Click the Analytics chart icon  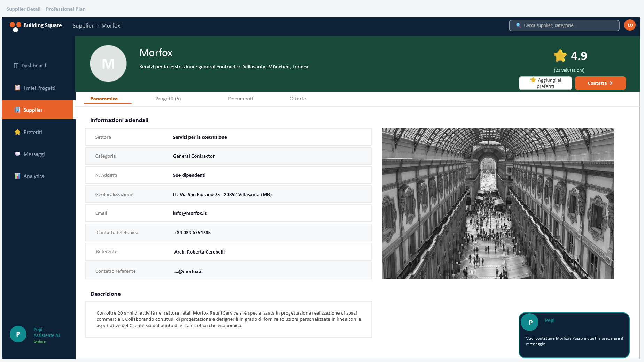pyautogui.click(x=17, y=176)
